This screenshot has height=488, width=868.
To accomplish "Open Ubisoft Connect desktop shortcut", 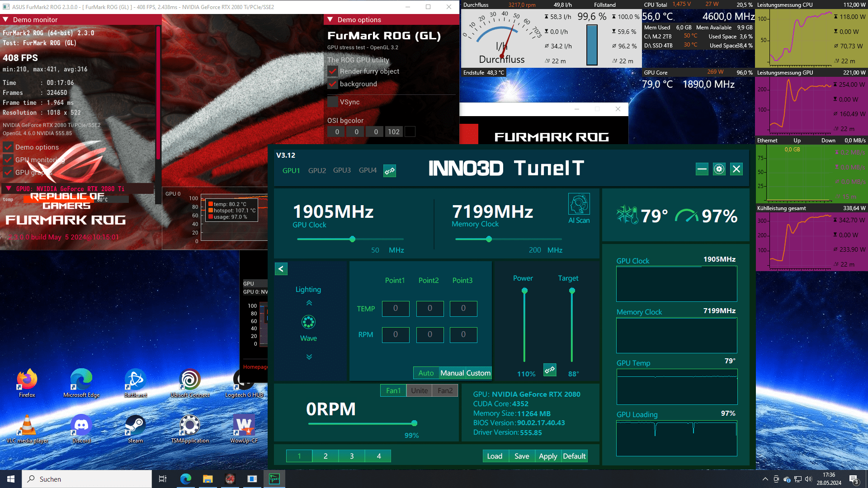I will (x=190, y=383).
